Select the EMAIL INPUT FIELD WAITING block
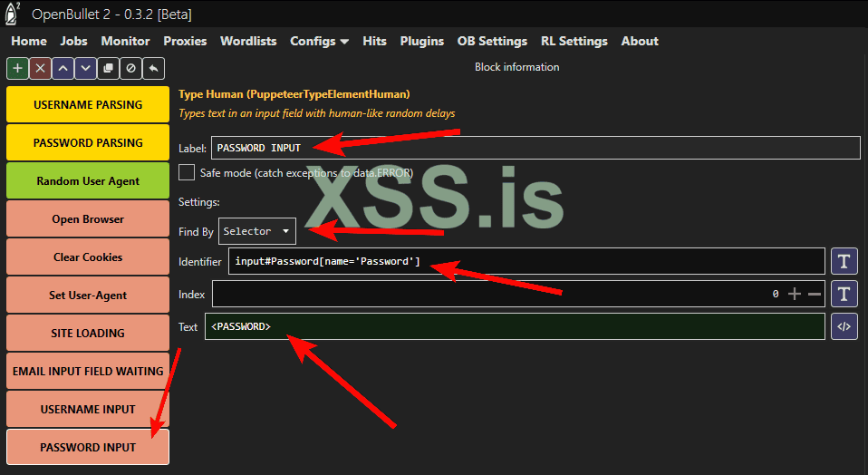 pyautogui.click(x=88, y=372)
